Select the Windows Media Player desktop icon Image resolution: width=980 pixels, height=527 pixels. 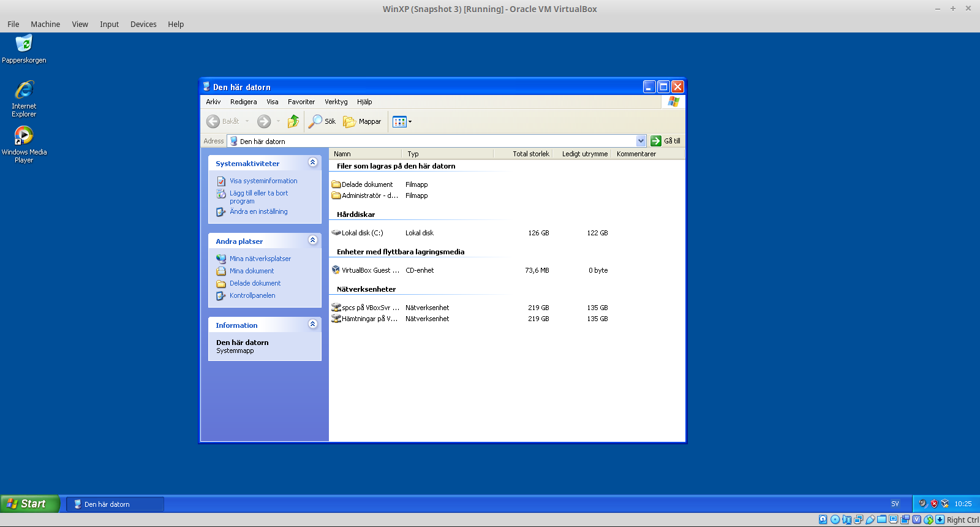(x=24, y=145)
